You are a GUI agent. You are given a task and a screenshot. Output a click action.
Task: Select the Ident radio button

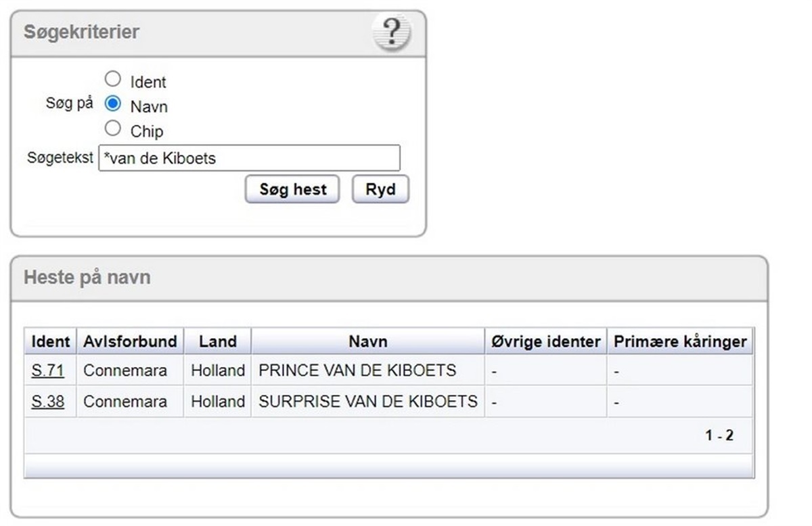click(113, 80)
